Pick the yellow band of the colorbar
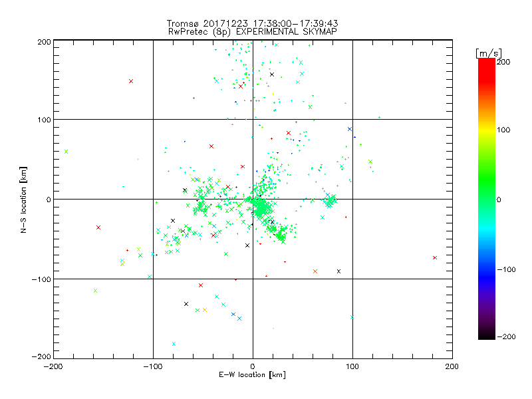The image size is (532, 399). tap(487, 130)
